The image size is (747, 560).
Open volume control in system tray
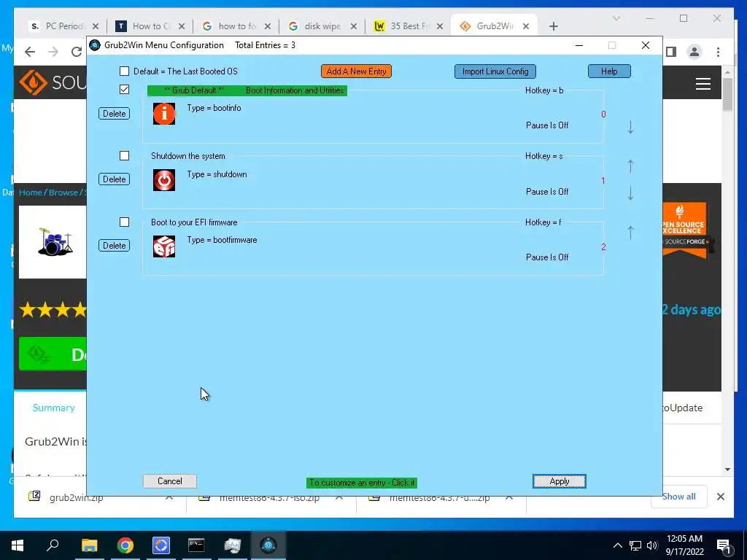pos(652,545)
